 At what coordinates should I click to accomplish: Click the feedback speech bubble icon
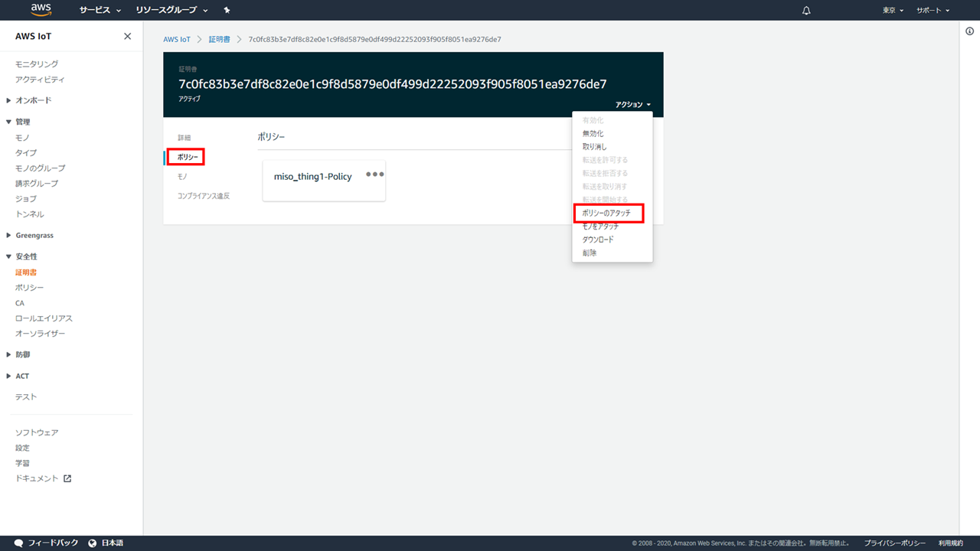(19, 543)
